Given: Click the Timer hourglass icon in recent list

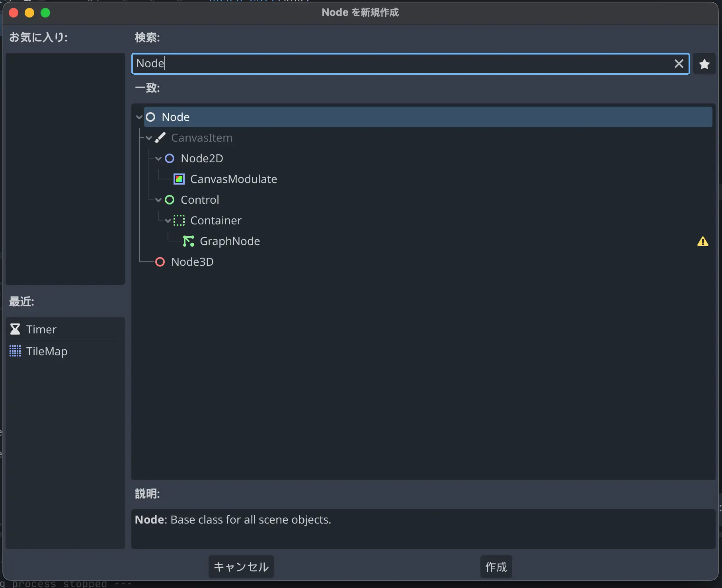Looking at the screenshot, I should pyautogui.click(x=15, y=329).
